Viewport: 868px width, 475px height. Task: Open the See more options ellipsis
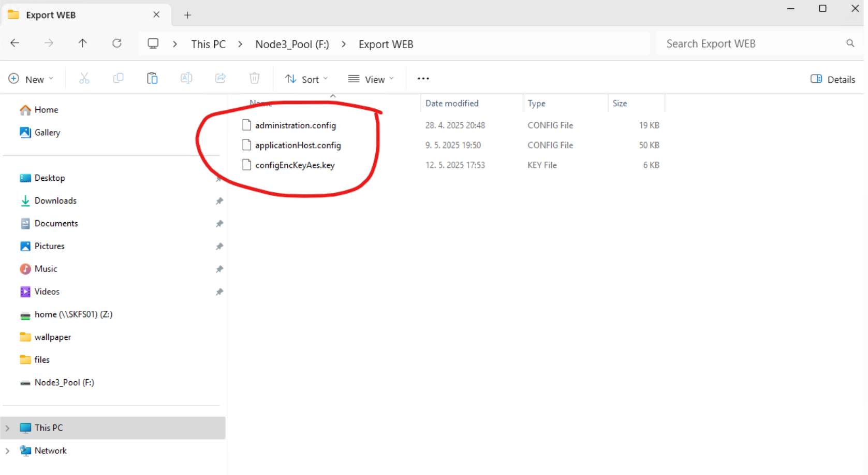[x=423, y=79]
